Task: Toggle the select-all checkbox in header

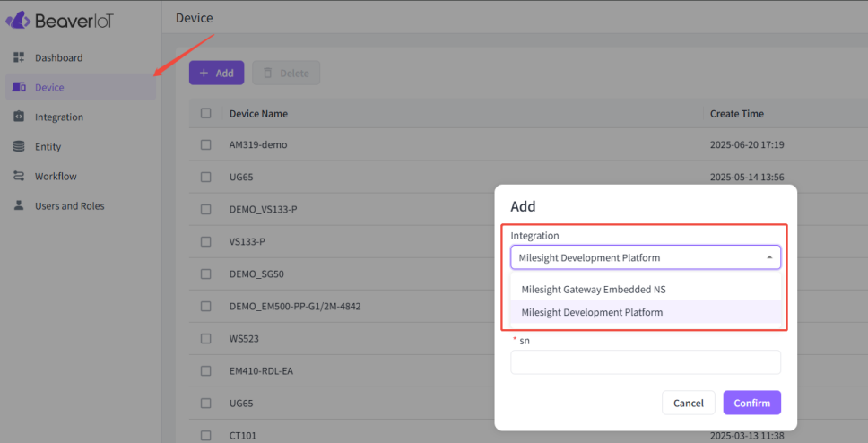Action: click(206, 113)
